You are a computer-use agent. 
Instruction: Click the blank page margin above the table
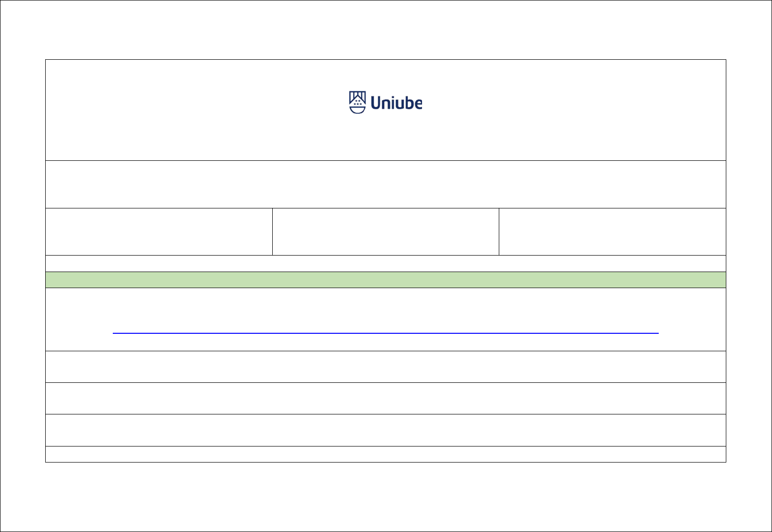(386, 30)
